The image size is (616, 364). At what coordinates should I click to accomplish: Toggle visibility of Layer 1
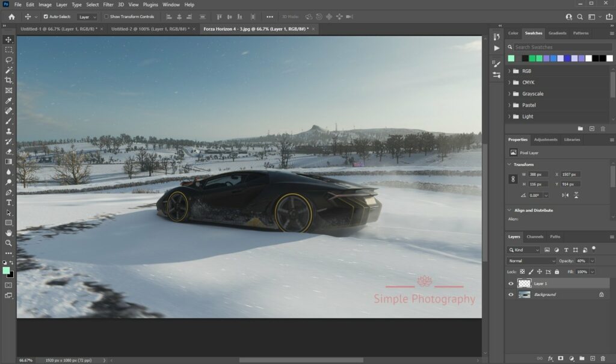[511, 283]
